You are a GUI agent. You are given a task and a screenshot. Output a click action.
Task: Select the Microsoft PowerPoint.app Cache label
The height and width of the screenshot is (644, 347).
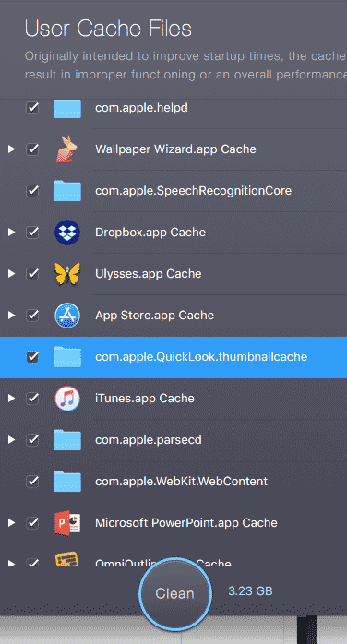pos(186,522)
